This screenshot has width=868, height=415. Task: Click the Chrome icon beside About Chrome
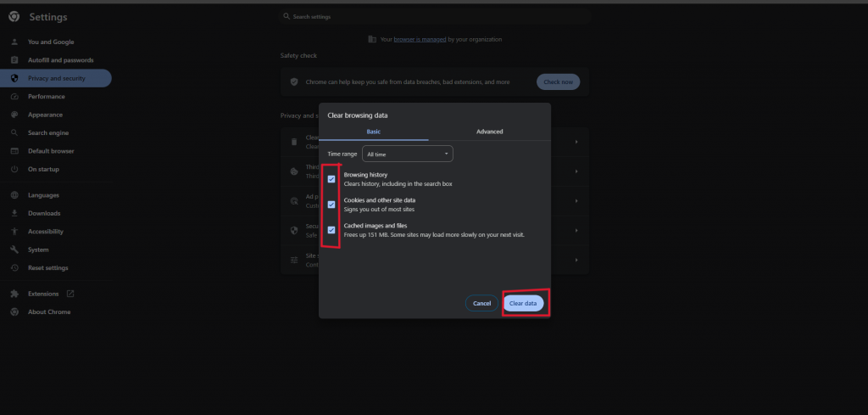[x=15, y=312]
